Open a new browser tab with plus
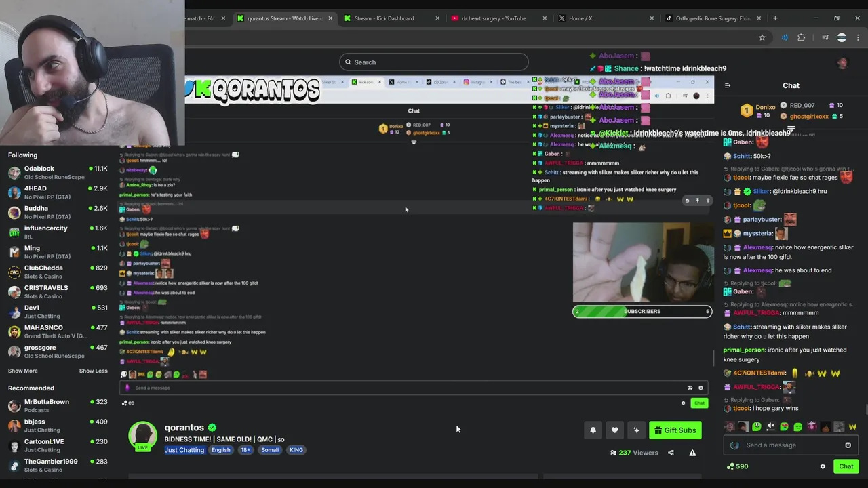Viewport: 868px width, 488px height. [775, 18]
